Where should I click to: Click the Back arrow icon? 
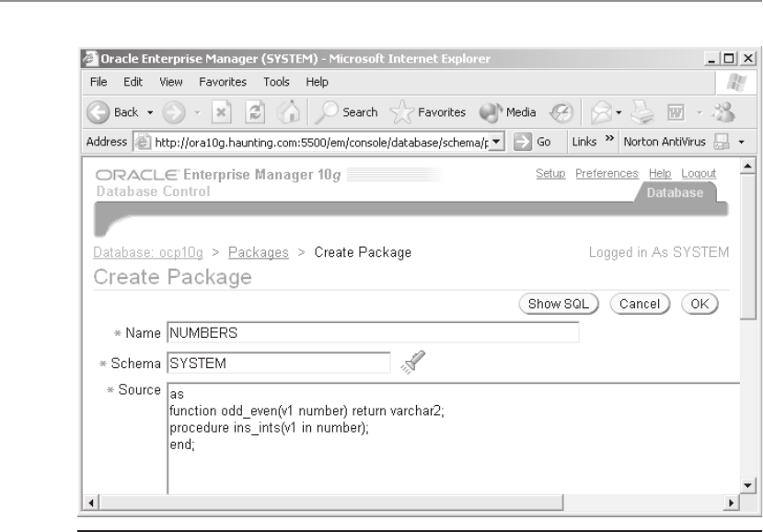[98, 112]
